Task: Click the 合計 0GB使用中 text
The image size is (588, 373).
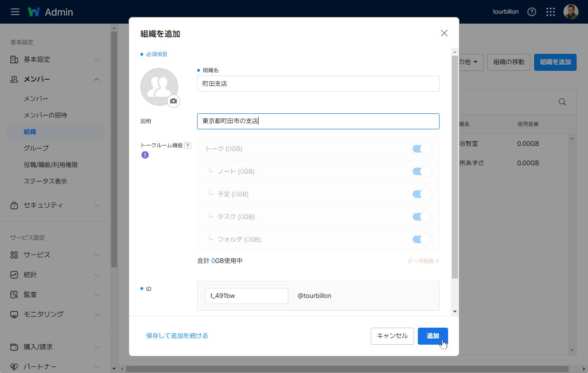Action: pos(220,261)
